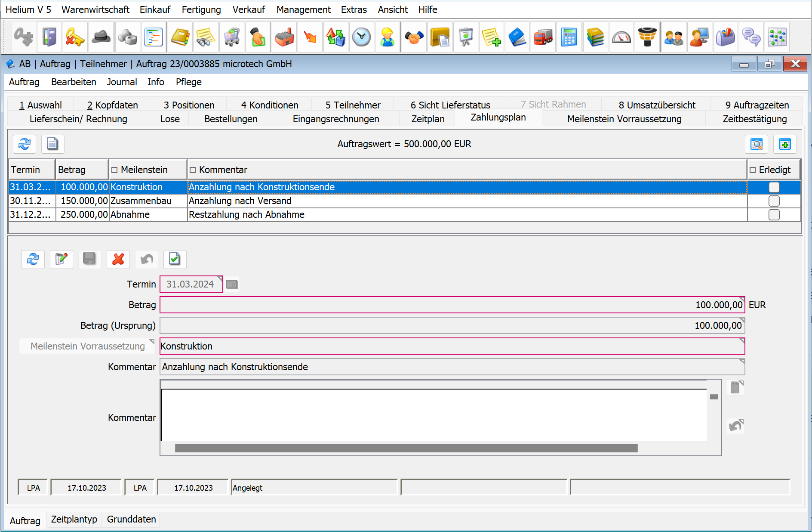Open the calculator toolbar icon
Image resolution: width=812 pixels, height=532 pixels.
click(569, 37)
